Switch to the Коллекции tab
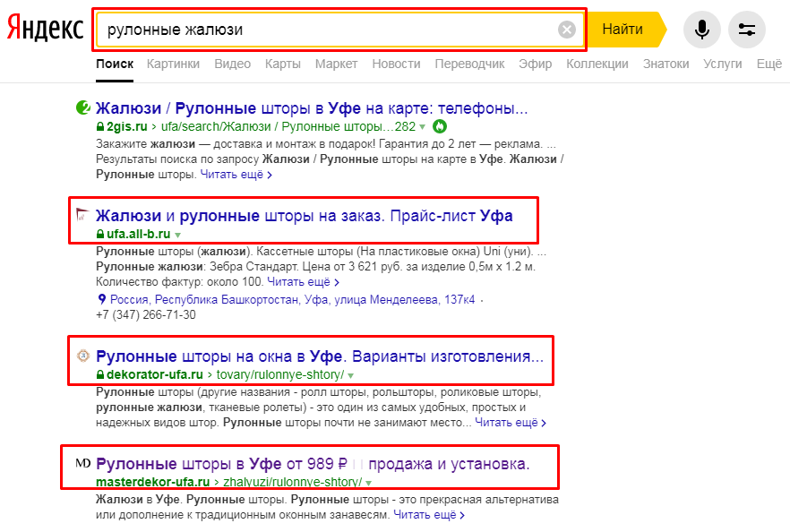 tap(597, 64)
